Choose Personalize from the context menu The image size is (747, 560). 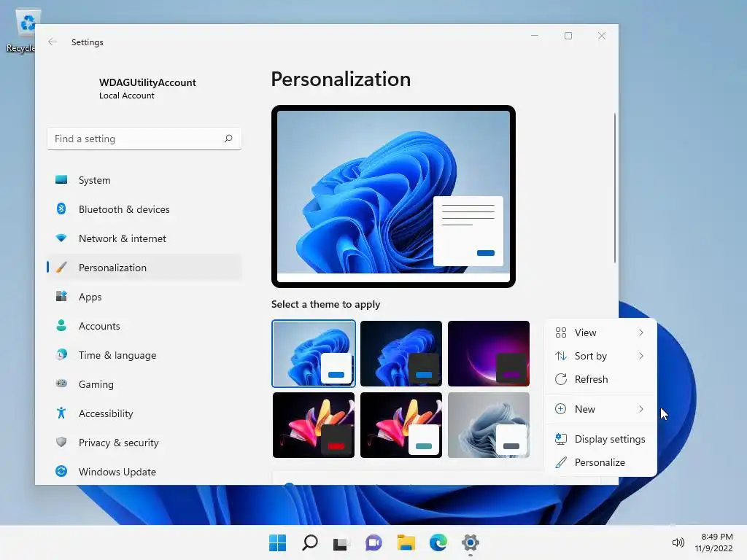tap(600, 462)
